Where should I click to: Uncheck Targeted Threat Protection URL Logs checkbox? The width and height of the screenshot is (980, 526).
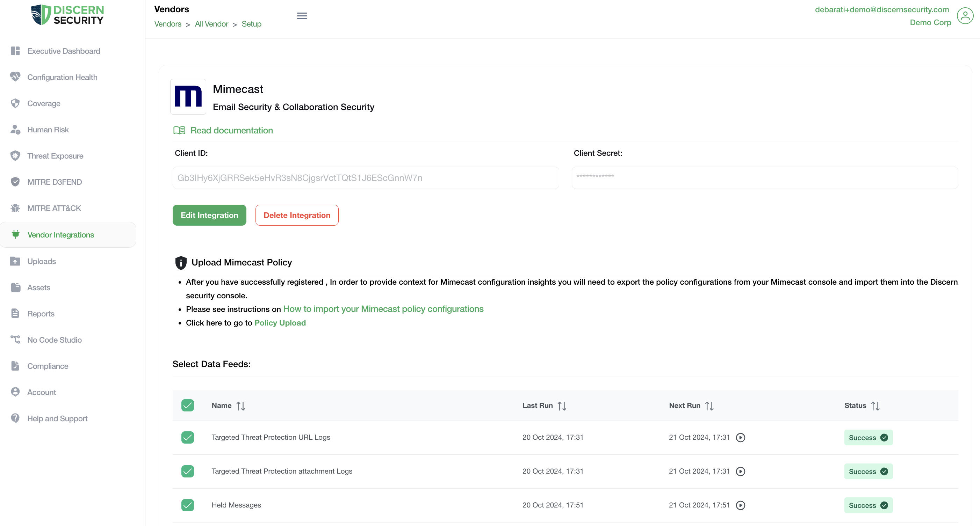(188, 437)
